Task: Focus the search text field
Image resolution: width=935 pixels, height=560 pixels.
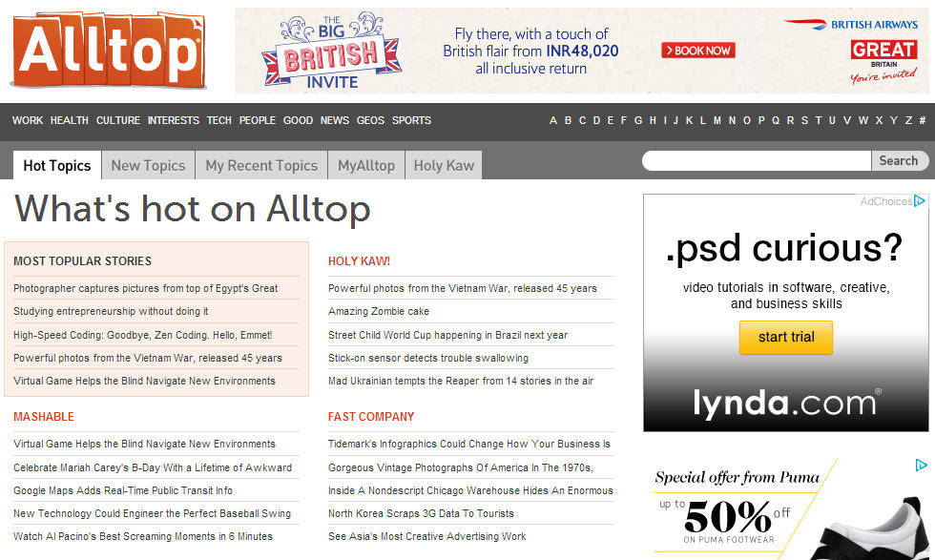Action: 756,160
